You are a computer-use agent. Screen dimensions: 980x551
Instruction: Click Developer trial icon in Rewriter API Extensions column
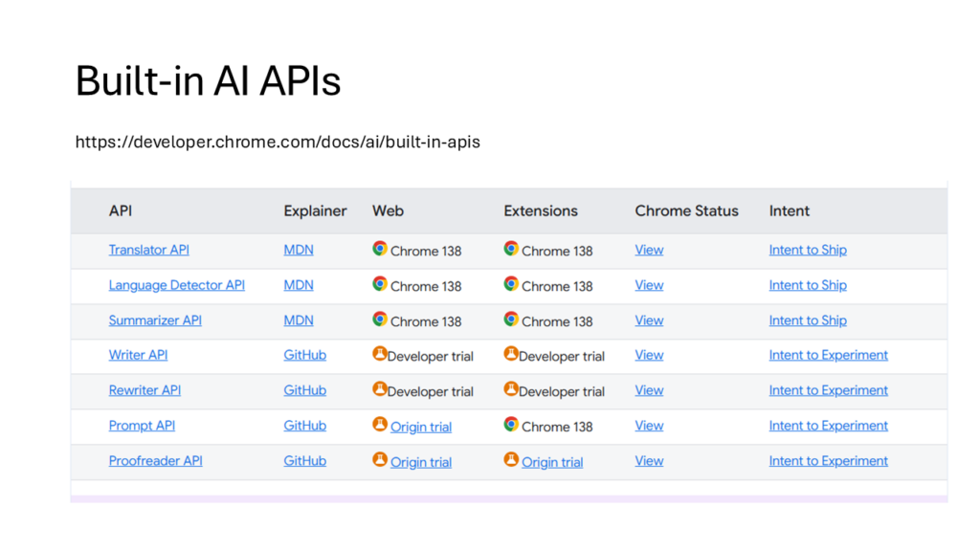point(511,390)
